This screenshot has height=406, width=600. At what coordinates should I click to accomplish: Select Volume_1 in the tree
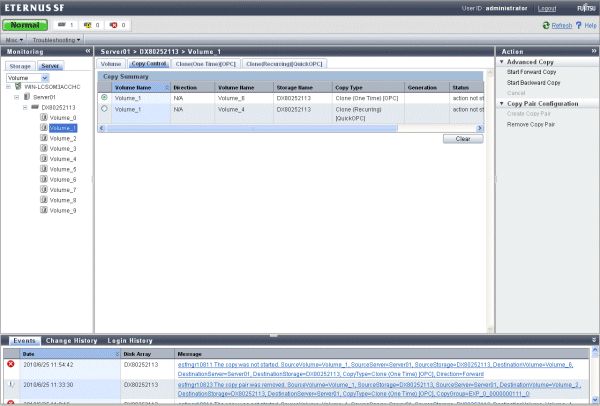[63, 128]
